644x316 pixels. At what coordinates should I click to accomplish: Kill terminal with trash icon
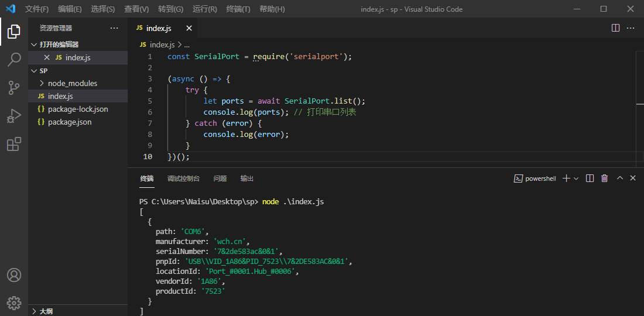pos(605,178)
